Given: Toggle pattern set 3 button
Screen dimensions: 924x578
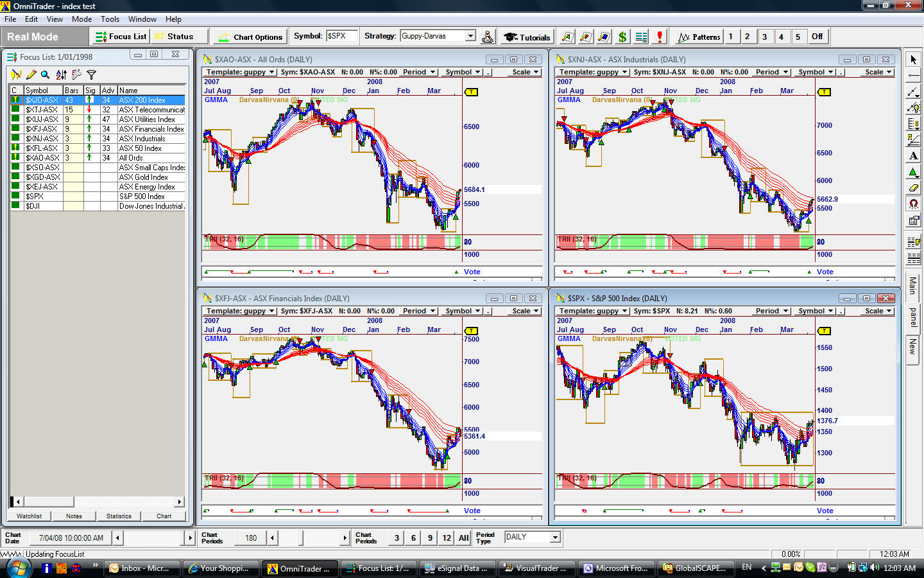Looking at the screenshot, I should (x=764, y=37).
